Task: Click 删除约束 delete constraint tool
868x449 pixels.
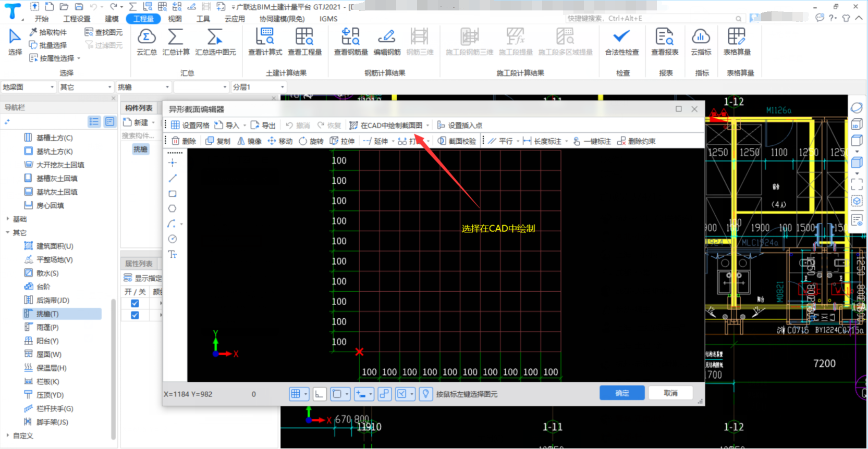Action: pyautogui.click(x=636, y=141)
